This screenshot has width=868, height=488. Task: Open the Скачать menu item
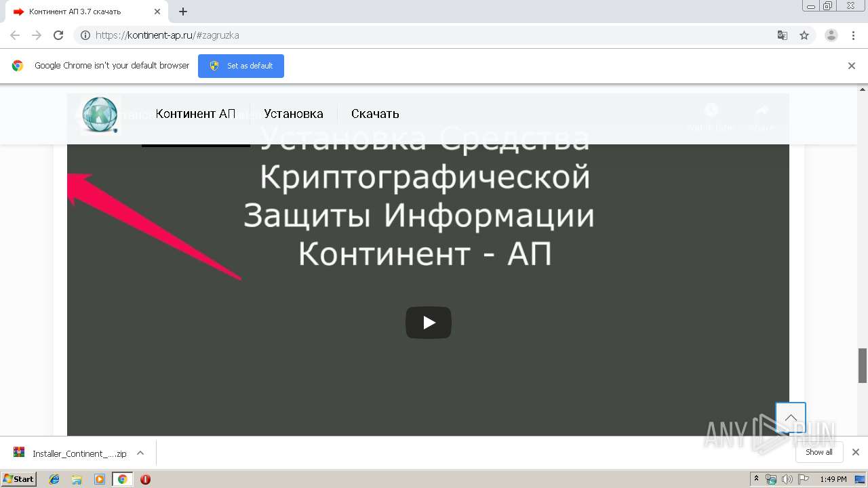[375, 114]
